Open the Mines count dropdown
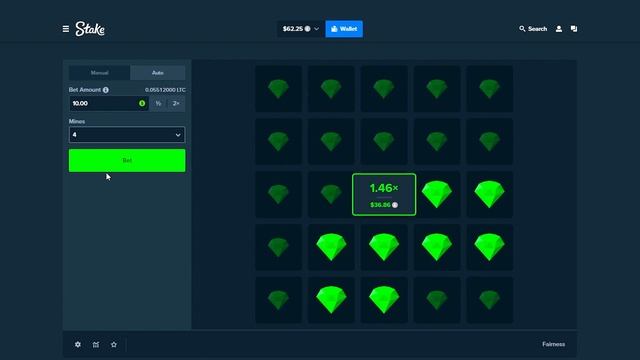640x360 pixels. [127, 135]
